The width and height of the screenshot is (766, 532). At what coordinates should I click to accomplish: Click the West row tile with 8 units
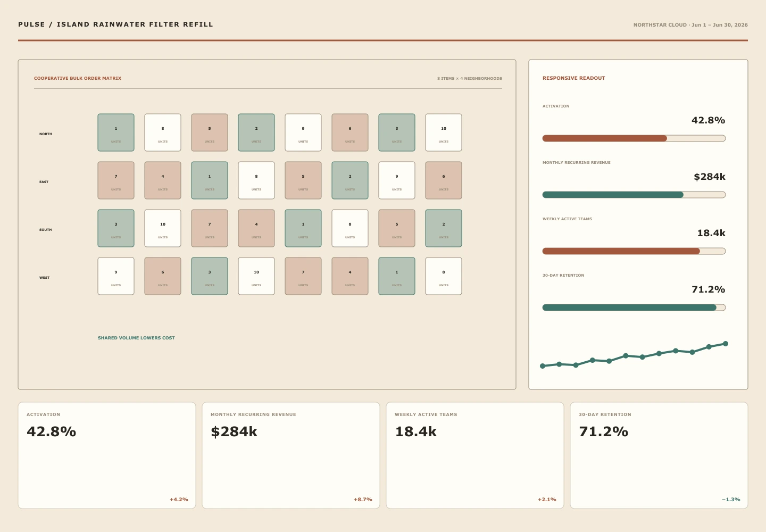tap(444, 276)
